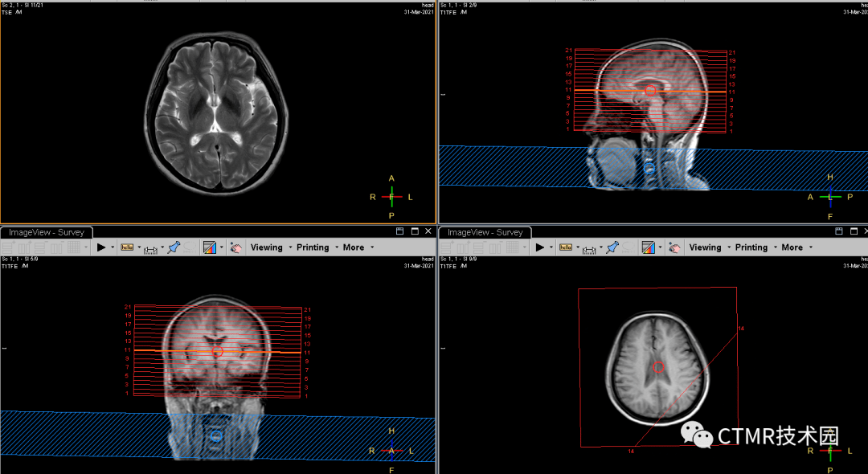This screenshot has width=868, height=474.
Task: Toggle the pushpin in axial view toolbar
Action: point(612,247)
